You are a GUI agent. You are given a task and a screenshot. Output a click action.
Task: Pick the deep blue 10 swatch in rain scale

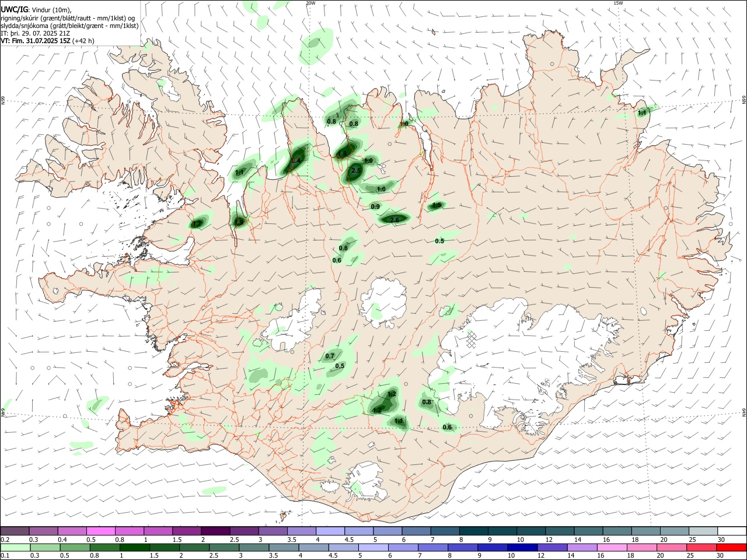point(522,548)
